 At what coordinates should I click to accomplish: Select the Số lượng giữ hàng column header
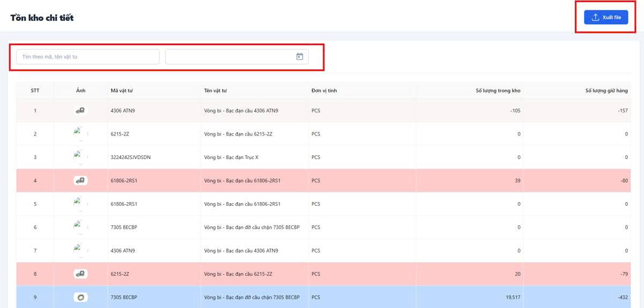click(x=606, y=91)
